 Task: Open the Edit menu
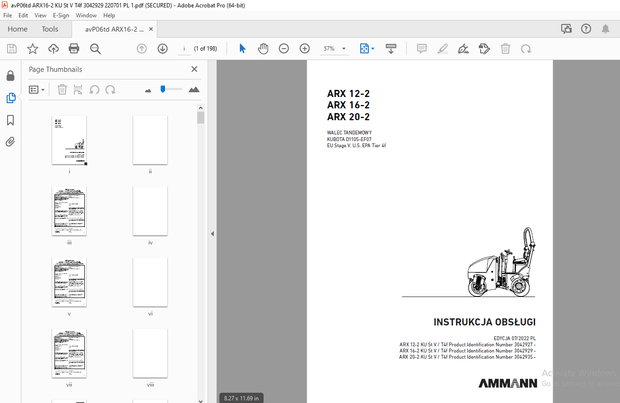coord(23,15)
